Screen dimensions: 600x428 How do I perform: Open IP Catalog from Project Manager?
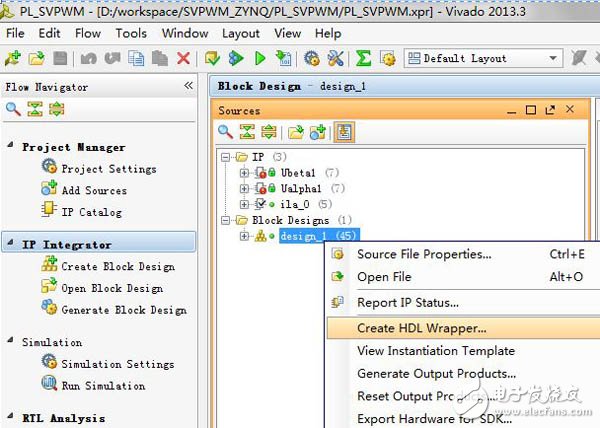point(91,211)
